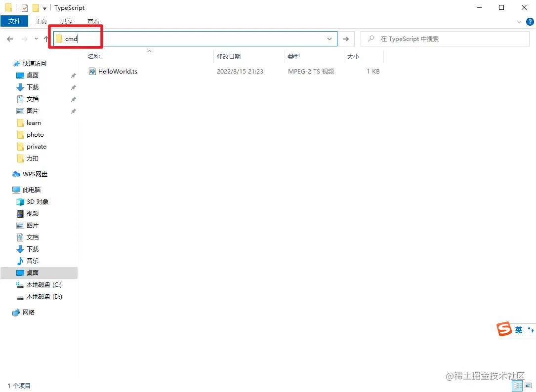Viewport: 536px width, 392px height.
Task: Open WPS网盘 cloud drive
Action: [x=35, y=174]
